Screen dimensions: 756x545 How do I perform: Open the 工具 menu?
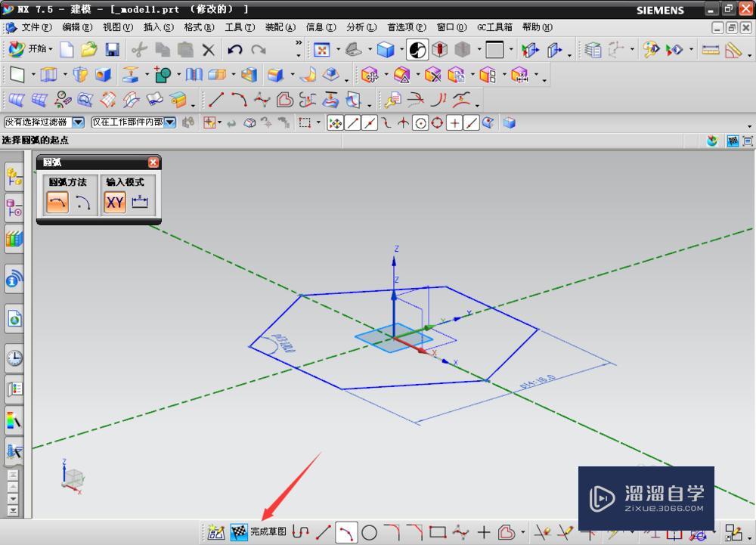point(240,27)
